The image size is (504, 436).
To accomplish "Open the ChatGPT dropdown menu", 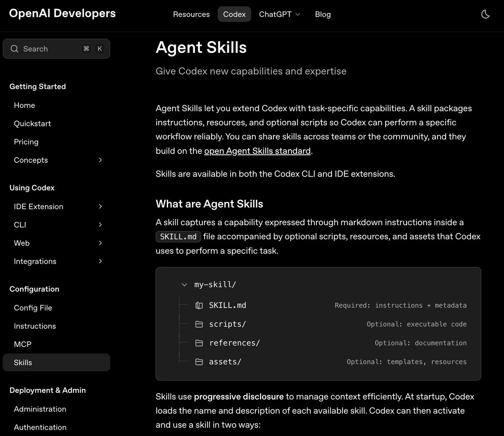I will pyautogui.click(x=279, y=14).
